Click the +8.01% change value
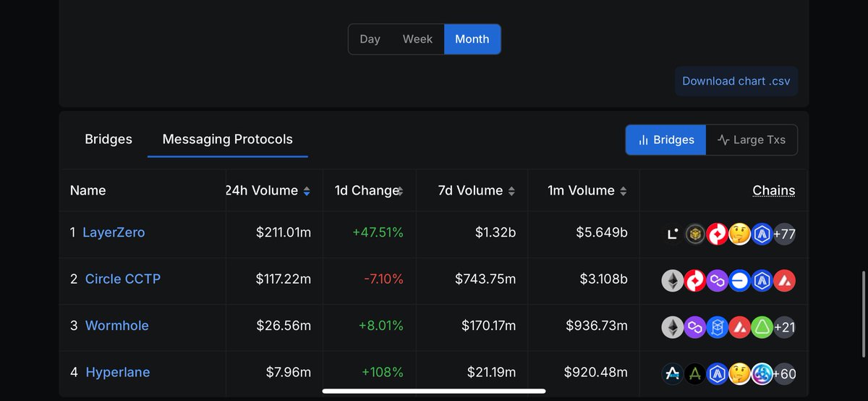Image resolution: width=868 pixels, height=401 pixels. pos(380,326)
